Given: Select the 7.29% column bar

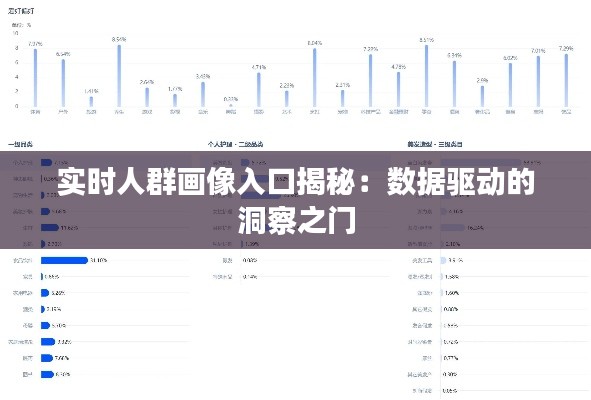Looking at the screenshot, I should (566, 80).
